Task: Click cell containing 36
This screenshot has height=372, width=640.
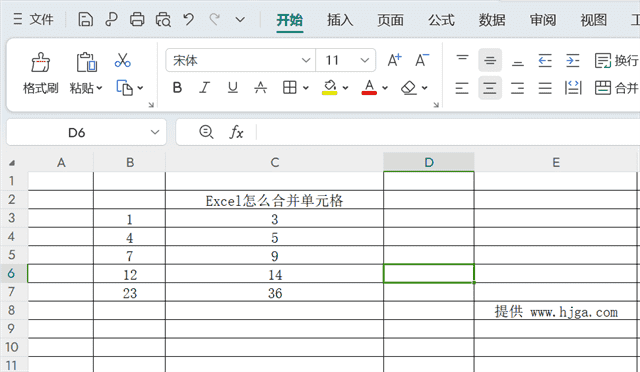Action: tap(274, 292)
